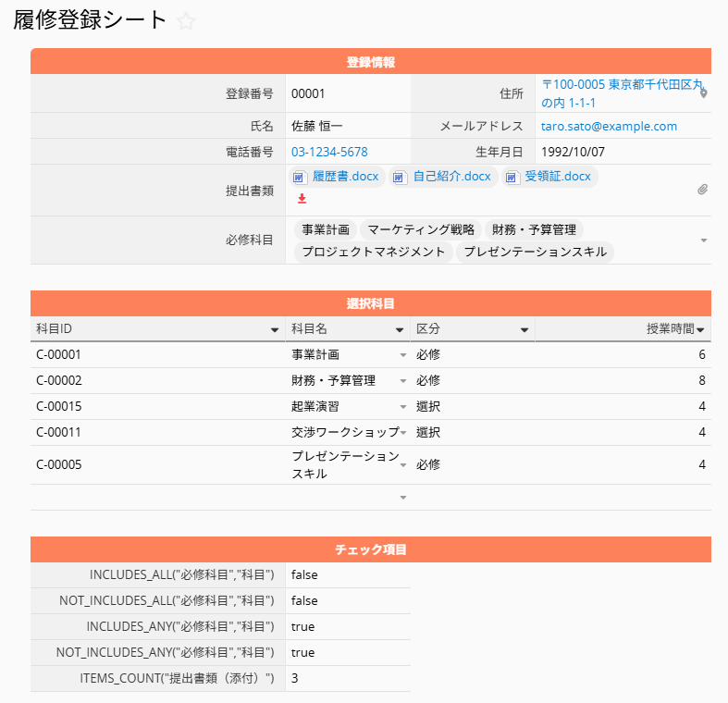Open the 区分 column filter dropdown
The width and height of the screenshot is (728, 703).
pyautogui.click(x=524, y=329)
